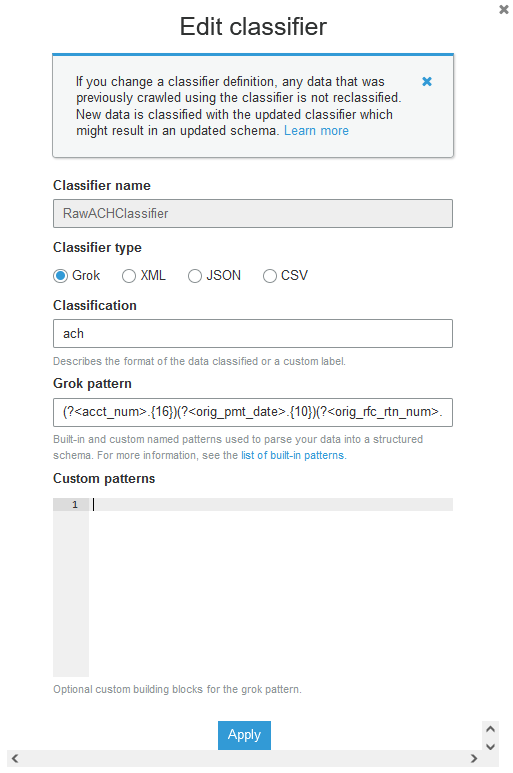Click the Edit classifier heading
The height and width of the screenshot is (773, 513).
click(253, 27)
